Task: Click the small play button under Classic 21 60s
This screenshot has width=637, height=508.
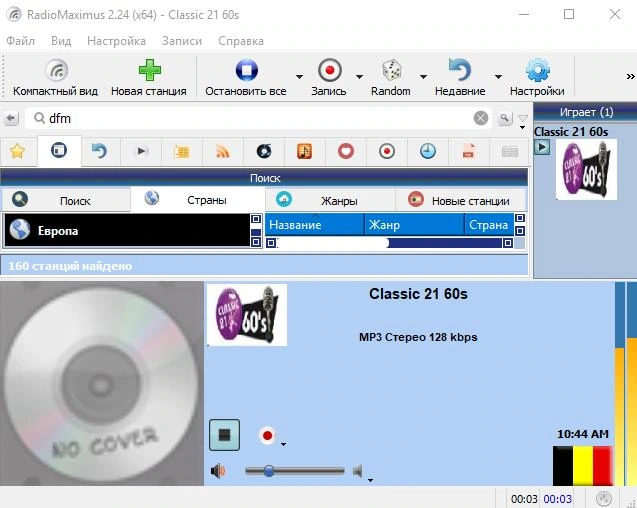Action: coord(542,147)
